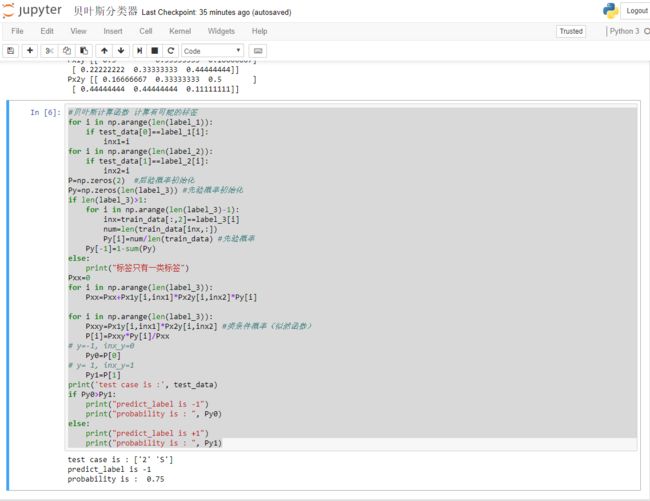This screenshot has height=501, width=650.
Task: Click the line Py1=P[1]
Action: click(x=103, y=375)
